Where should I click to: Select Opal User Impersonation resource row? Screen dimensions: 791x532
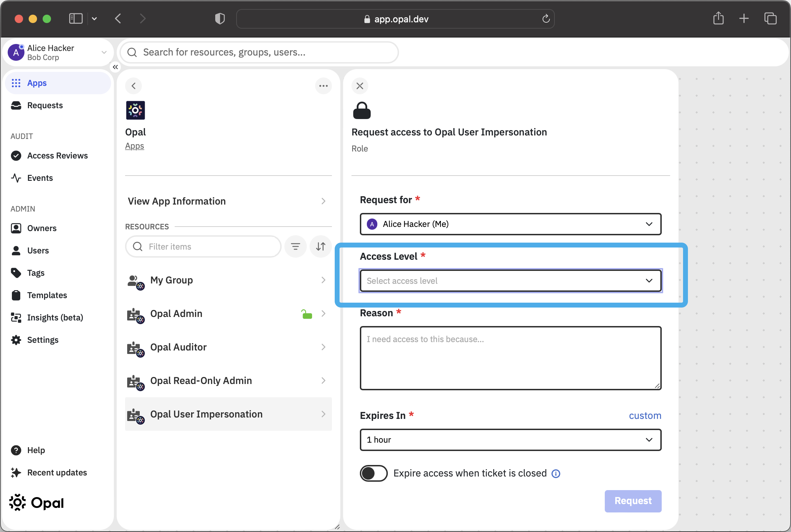(x=228, y=414)
